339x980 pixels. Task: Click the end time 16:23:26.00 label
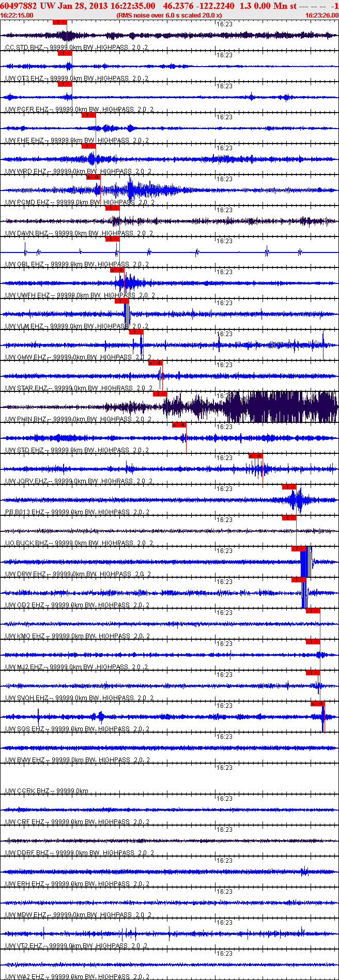pos(322,15)
